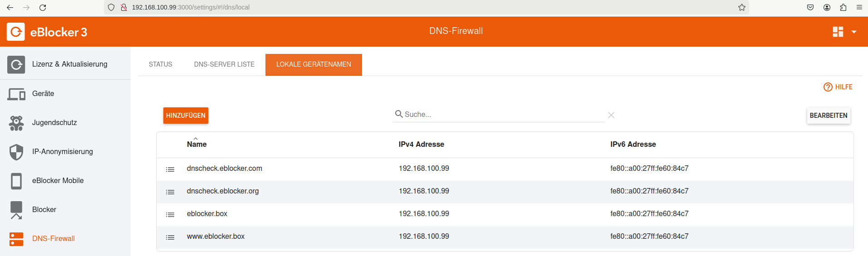
Task: Click the Blocker sidebar icon
Action: pyautogui.click(x=16, y=210)
